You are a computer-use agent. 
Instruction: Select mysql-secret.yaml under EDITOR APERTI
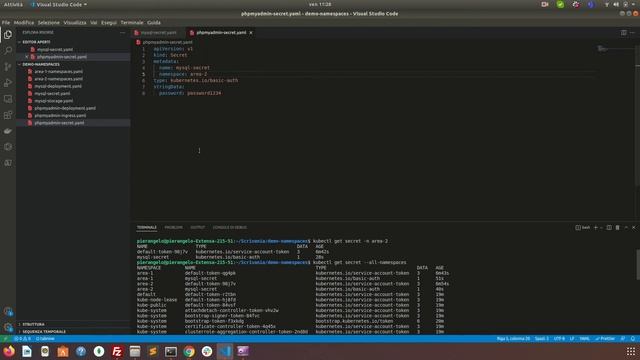(55, 49)
